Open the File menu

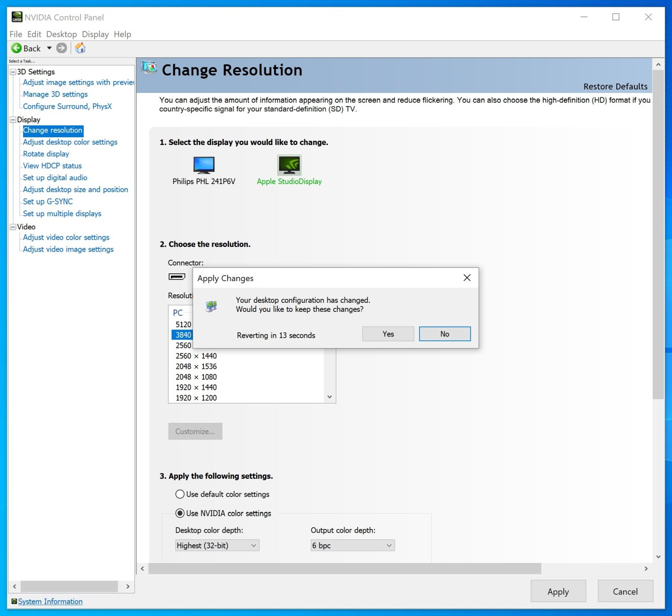click(x=16, y=34)
